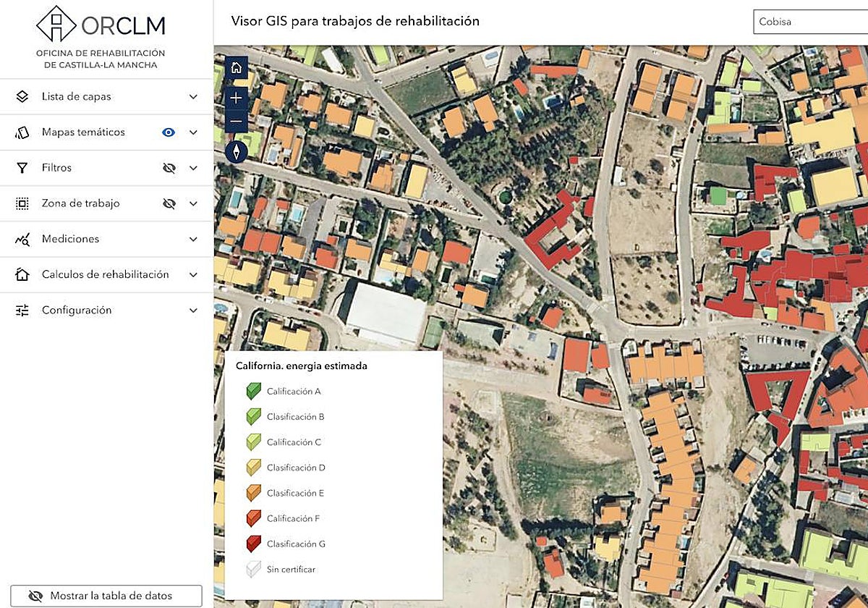Zoom in on the map
Image resolution: width=868 pixels, height=608 pixels.
pyautogui.click(x=236, y=97)
